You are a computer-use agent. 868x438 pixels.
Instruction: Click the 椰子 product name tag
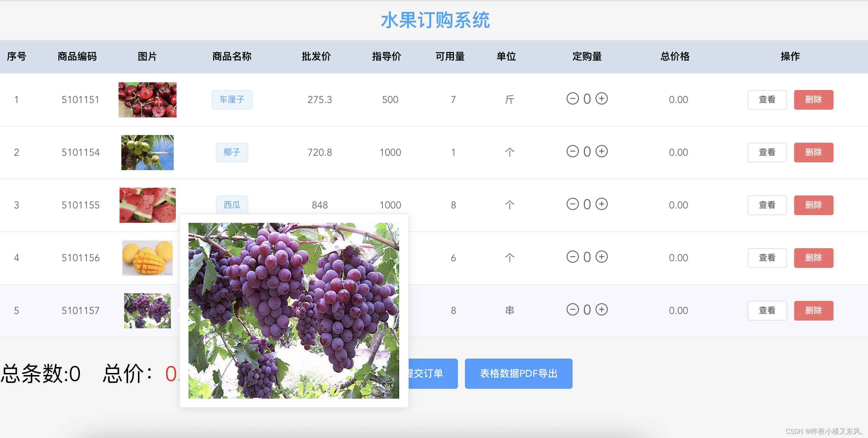pyautogui.click(x=232, y=153)
